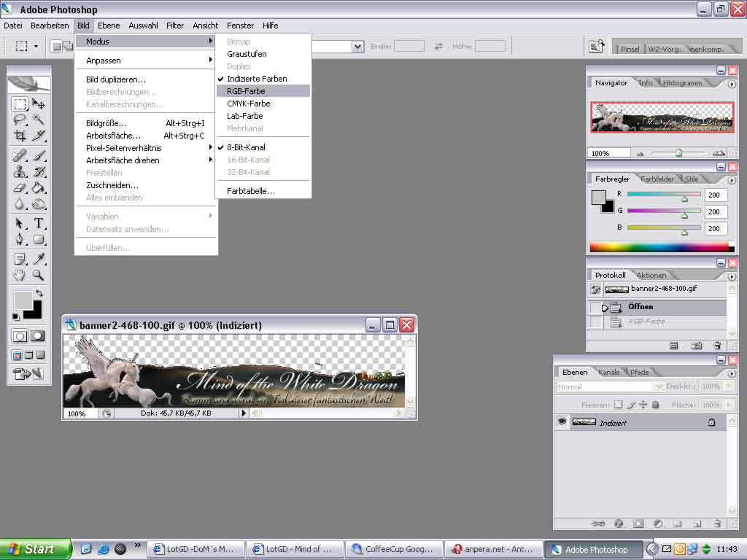Click the red R color slider
Screen dimensions: 747x560
click(663, 195)
